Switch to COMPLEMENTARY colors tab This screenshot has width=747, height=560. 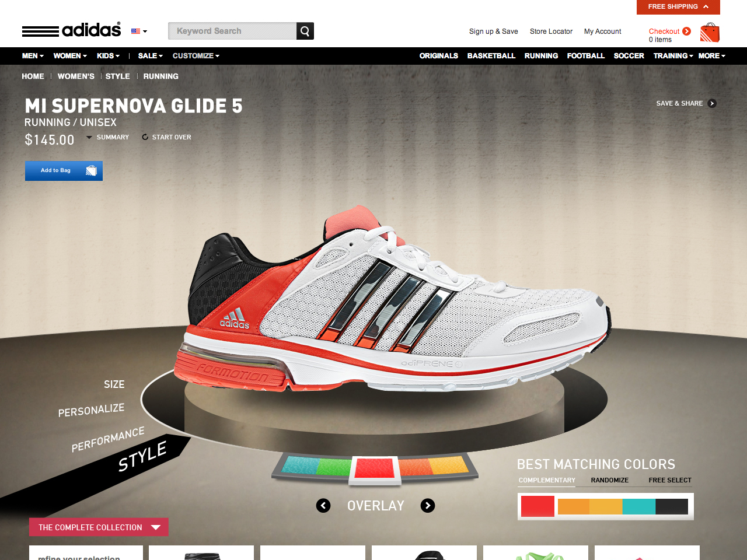[547, 481]
